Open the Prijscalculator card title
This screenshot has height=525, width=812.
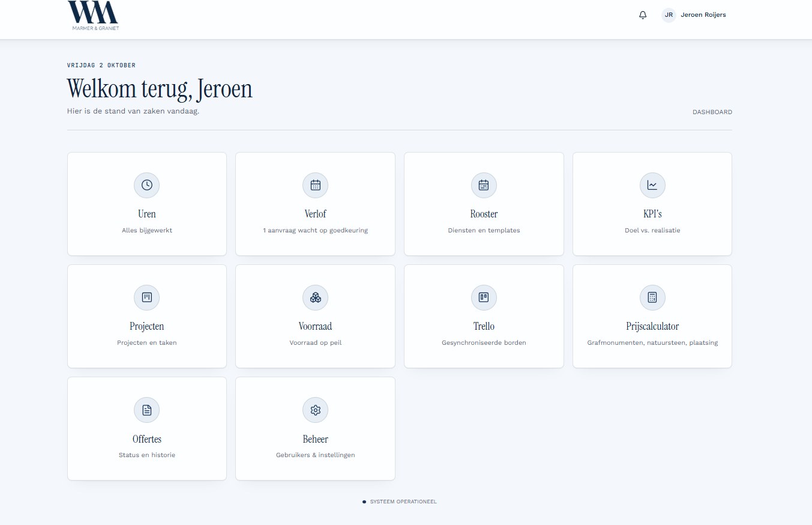click(652, 326)
